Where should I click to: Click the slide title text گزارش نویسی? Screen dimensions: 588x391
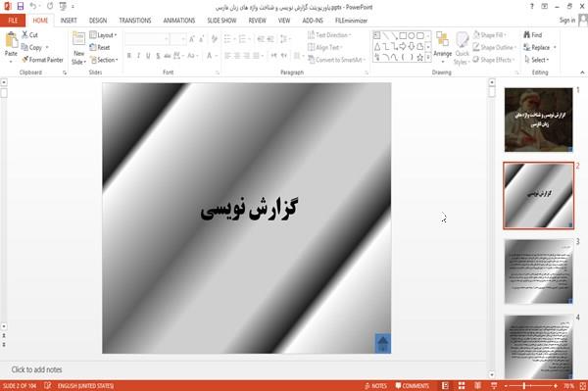(x=249, y=209)
